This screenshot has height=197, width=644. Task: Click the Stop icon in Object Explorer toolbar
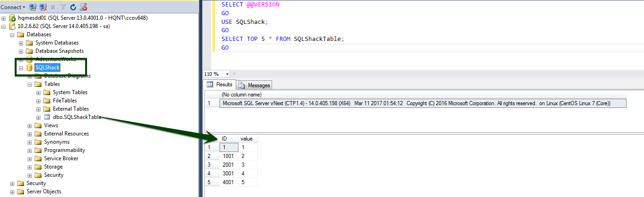click(53, 7)
